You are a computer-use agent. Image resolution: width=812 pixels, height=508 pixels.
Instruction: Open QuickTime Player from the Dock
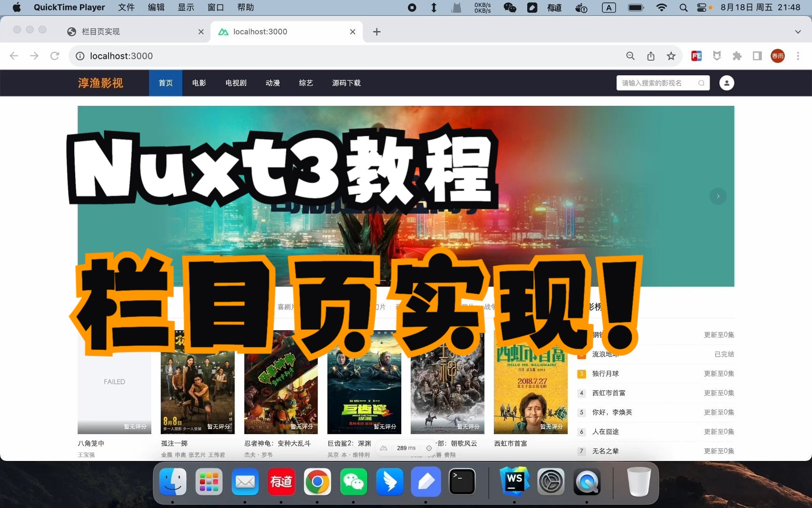[587, 482]
